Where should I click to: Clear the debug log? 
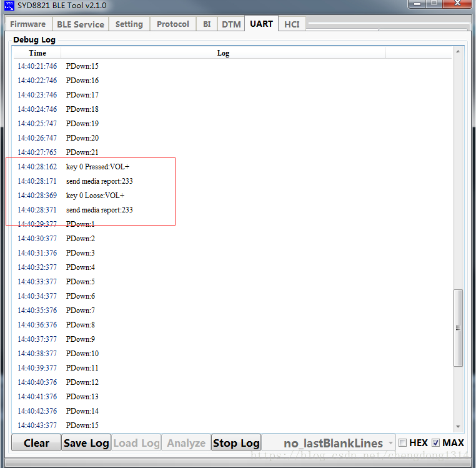36,443
